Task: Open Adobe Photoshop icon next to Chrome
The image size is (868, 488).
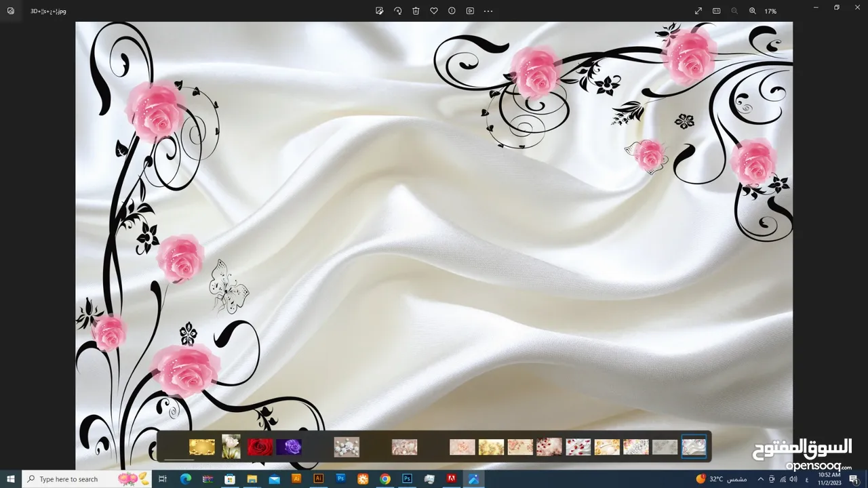Action: coord(407,479)
